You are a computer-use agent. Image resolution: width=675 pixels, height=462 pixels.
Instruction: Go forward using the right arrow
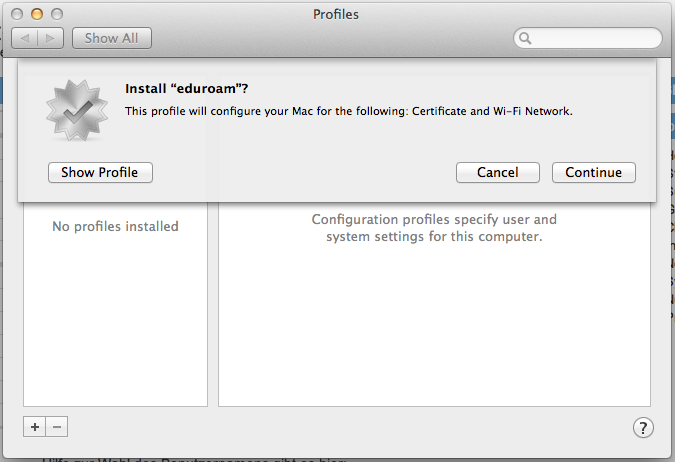51,38
